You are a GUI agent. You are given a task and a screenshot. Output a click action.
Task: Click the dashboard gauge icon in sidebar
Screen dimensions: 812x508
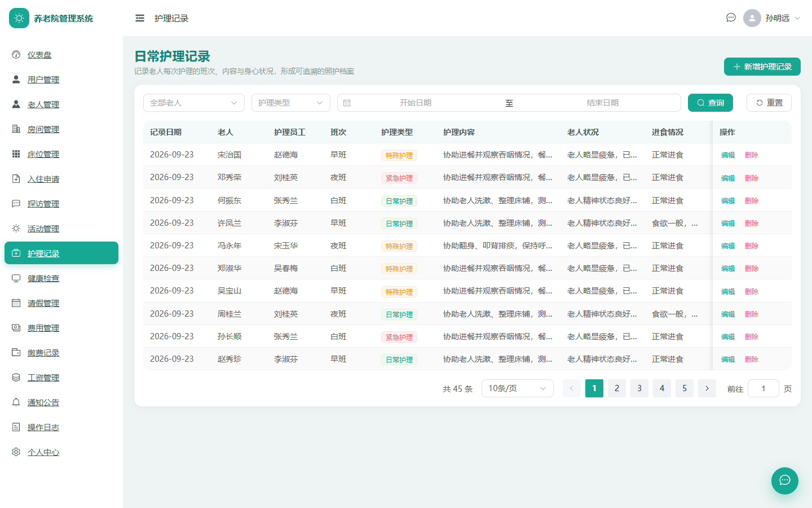16,55
